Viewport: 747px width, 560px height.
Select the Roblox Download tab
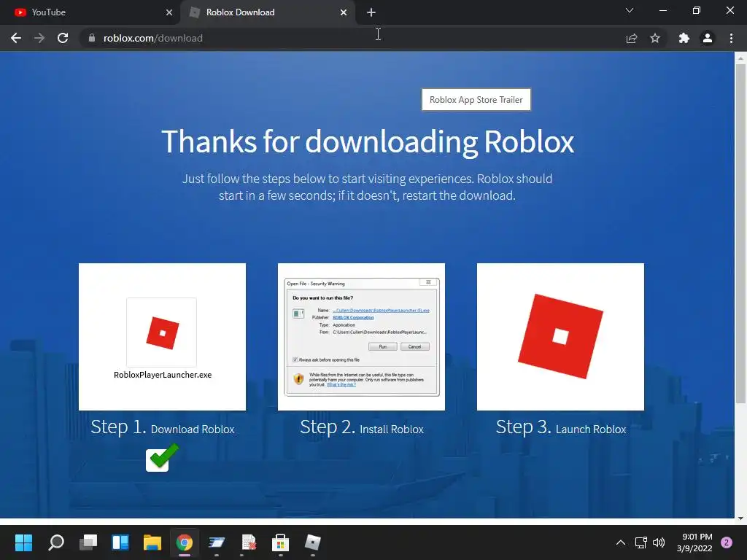click(267, 12)
